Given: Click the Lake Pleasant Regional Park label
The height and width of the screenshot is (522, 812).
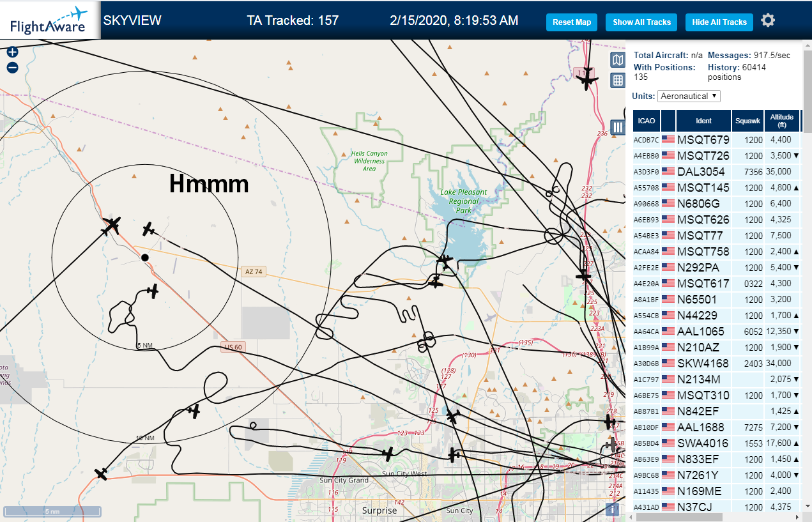Looking at the screenshot, I should tap(463, 201).
